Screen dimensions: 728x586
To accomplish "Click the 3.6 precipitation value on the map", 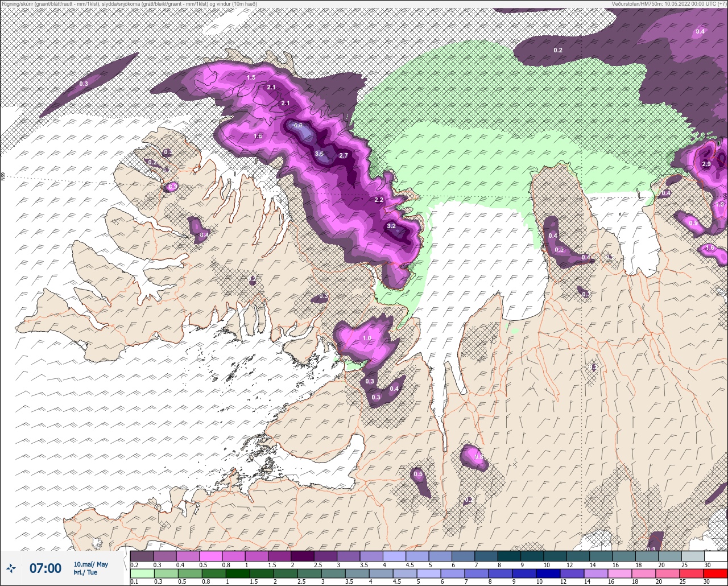I will coord(319,154).
